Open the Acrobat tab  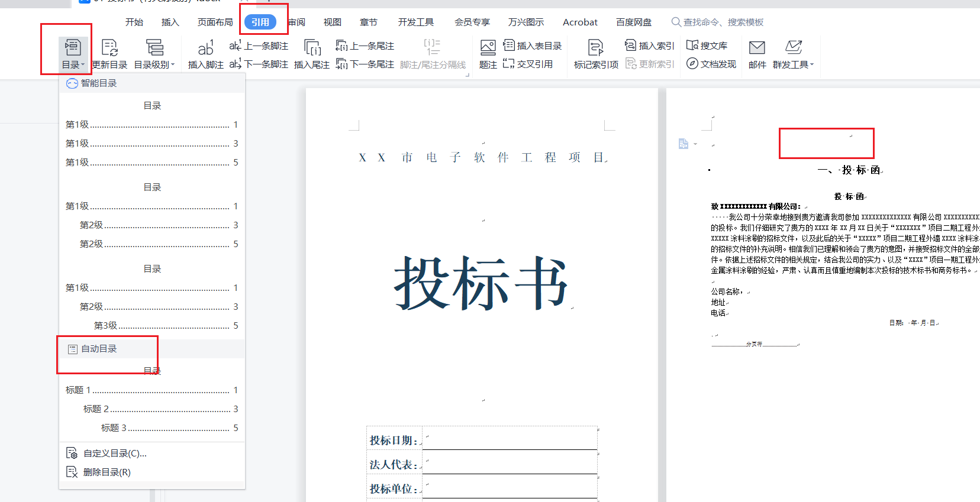click(x=580, y=22)
